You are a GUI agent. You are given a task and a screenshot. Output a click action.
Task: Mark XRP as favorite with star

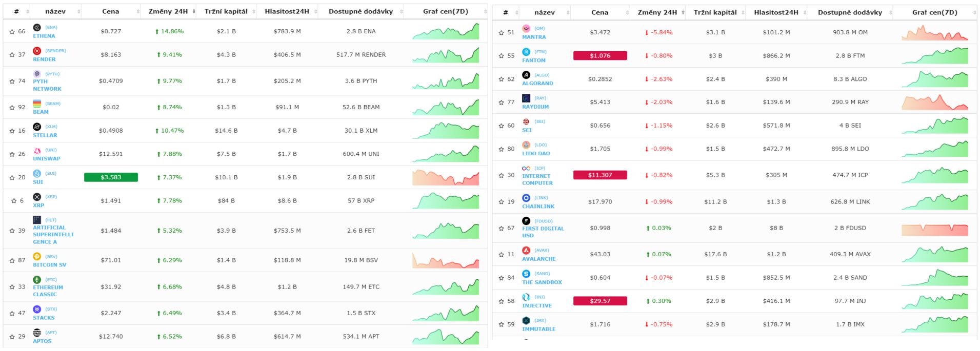(14, 201)
